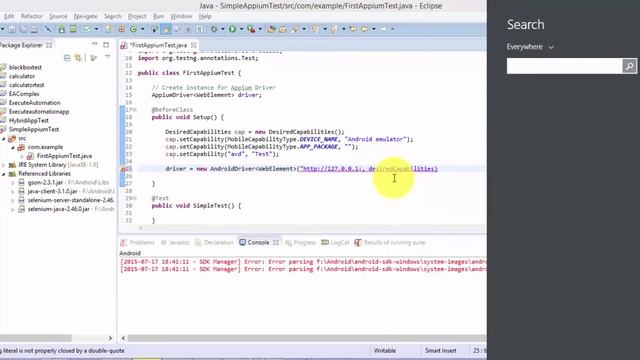Toggle Link with Editor in Package Explorer
This screenshot has height=360, width=640.
click(78, 58)
